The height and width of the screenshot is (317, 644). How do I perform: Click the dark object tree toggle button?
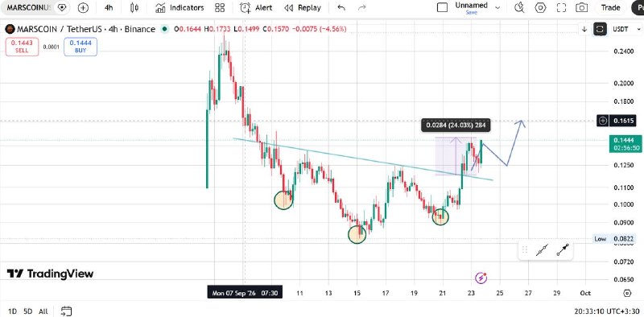[600, 29]
